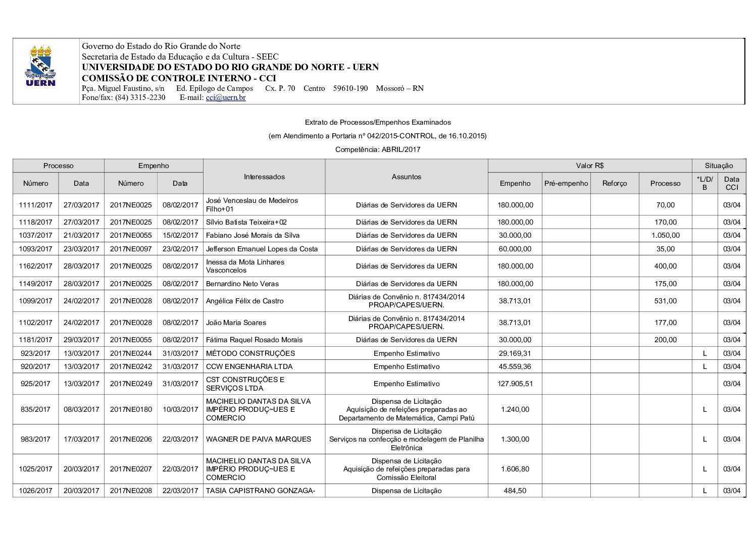Click the 'Situação' group header
Image resolution: width=756 pixels, height=534 pixels.
click(x=719, y=166)
